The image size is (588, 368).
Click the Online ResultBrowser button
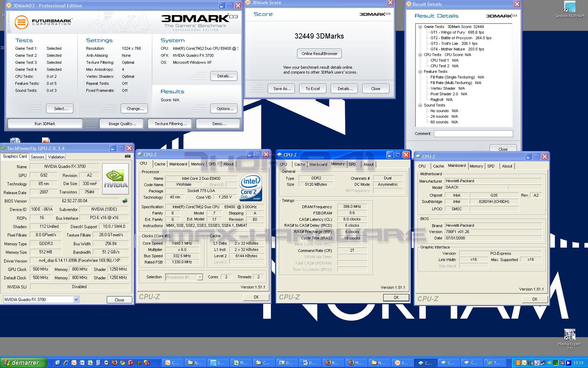tap(320, 54)
